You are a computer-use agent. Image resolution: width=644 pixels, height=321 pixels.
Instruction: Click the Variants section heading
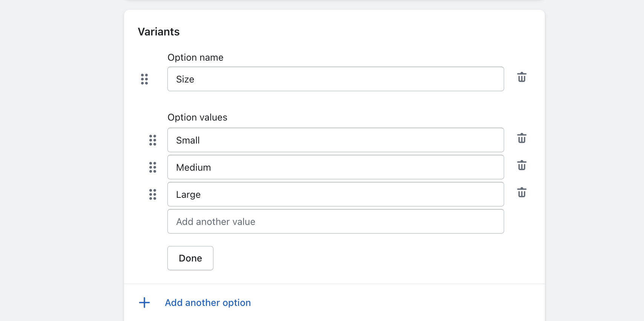[159, 32]
